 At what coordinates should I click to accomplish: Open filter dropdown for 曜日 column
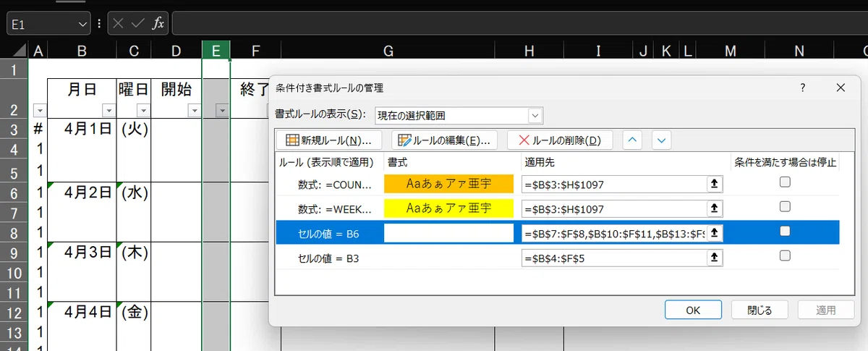pyautogui.click(x=142, y=111)
